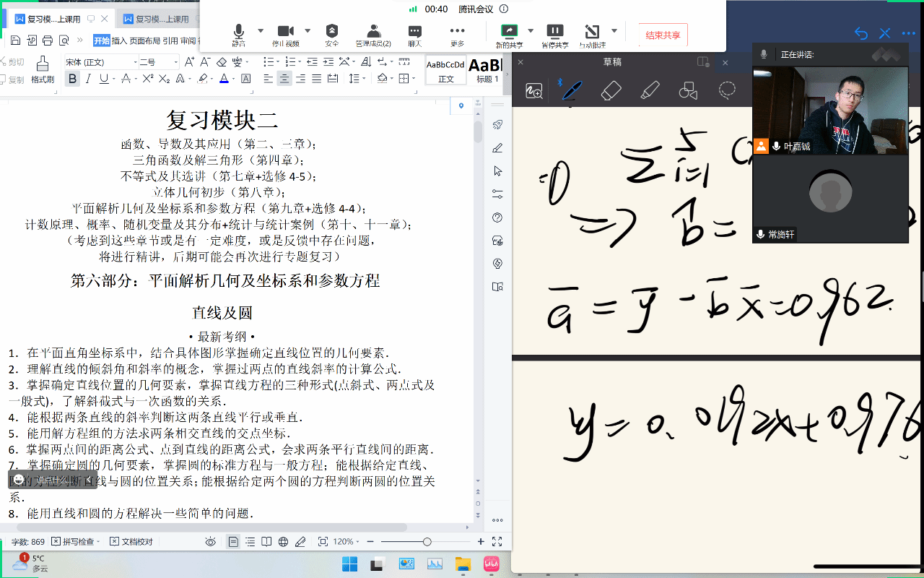Choose the lasso selection tool
Viewport: 924px width, 578px height.
click(727, 90)
